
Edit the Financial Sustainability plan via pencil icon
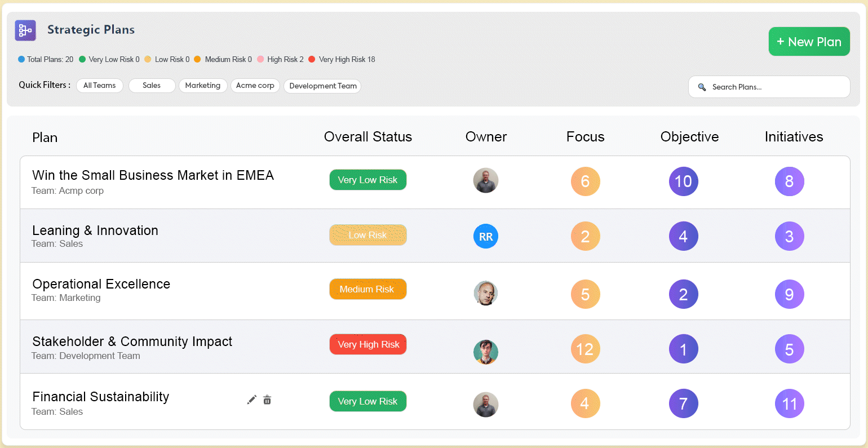(x=252, y=400)
